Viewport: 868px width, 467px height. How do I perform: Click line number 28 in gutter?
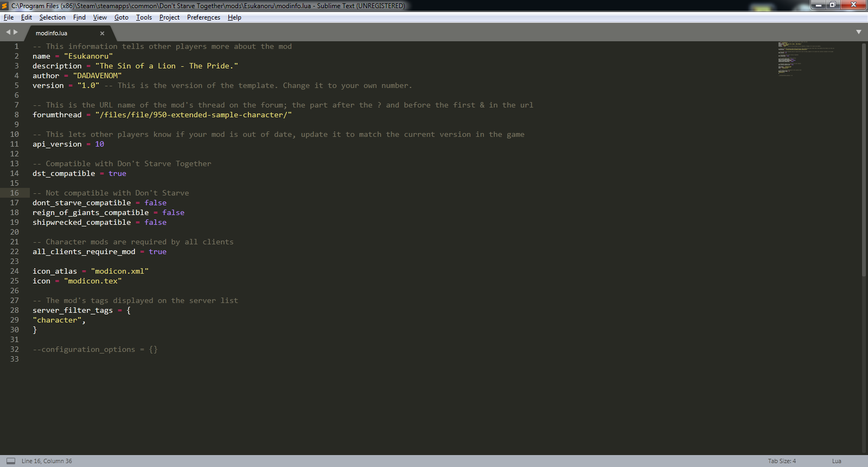(15, 310)
